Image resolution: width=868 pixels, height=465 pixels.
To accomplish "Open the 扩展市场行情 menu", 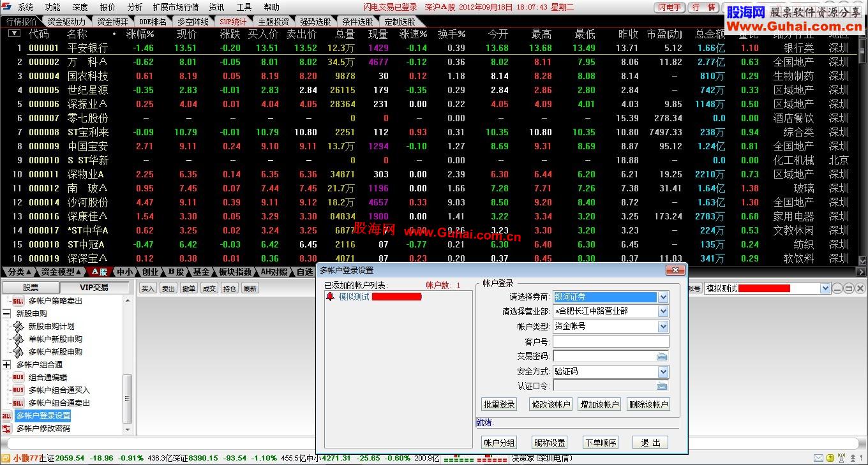I will tap(176, 7).
